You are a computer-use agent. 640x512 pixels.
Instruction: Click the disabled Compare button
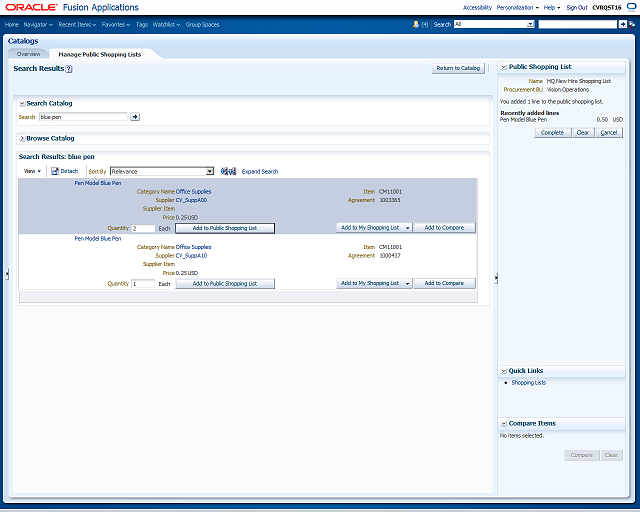(582, 455)
